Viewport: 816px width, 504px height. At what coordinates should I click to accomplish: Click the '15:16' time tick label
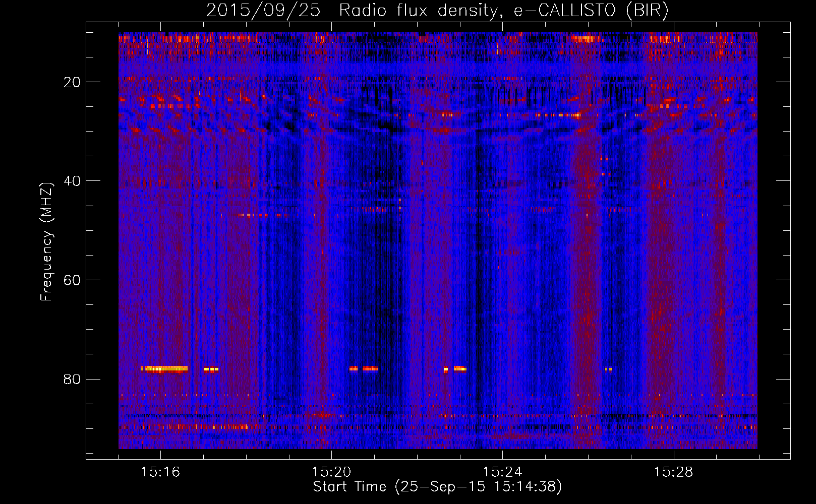tap(160, 472)
